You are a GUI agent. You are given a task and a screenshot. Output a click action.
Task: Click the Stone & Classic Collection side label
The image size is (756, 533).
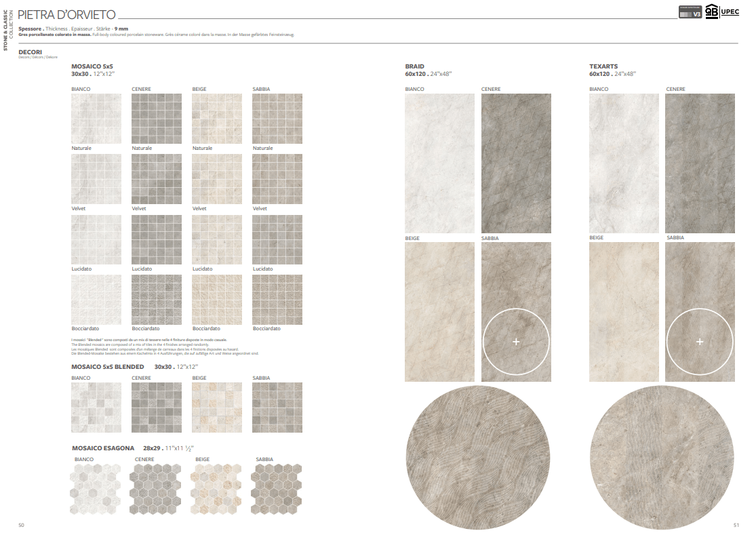pos(7,31)
